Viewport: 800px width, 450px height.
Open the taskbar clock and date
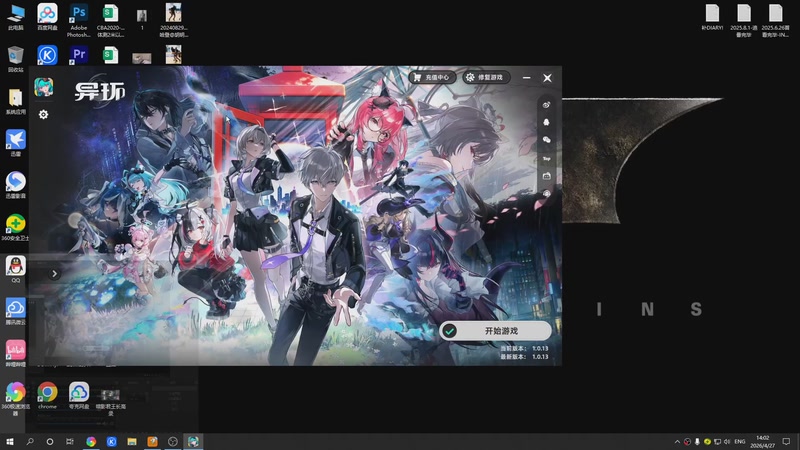tap(763, 442)
